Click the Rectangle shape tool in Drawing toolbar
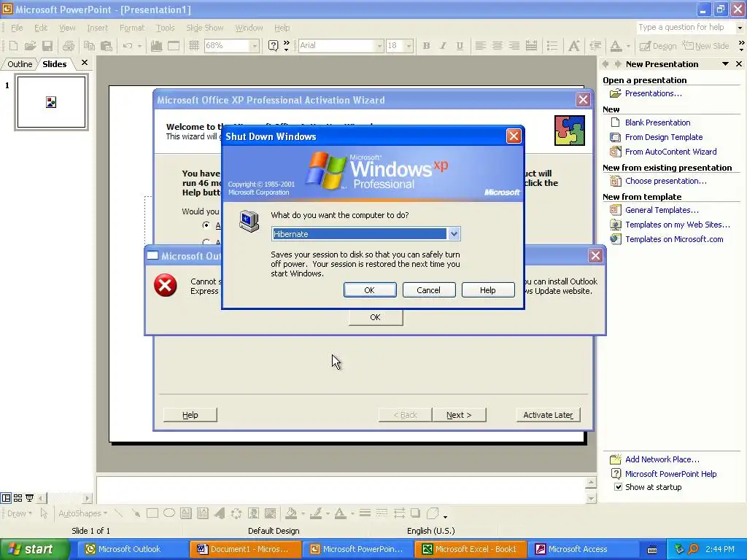The width and height of the screenshot is (747, 560). [152, 513]
